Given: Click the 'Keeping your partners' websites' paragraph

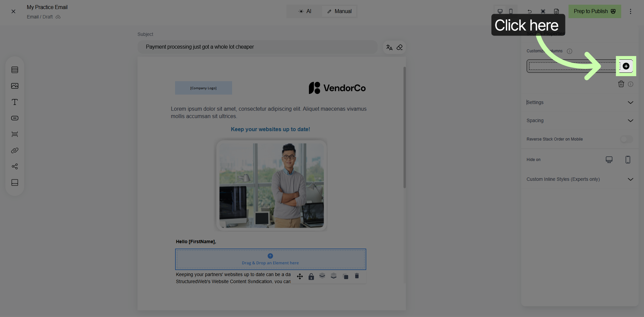Looking at the screenshot, I should tap(233, 278).
